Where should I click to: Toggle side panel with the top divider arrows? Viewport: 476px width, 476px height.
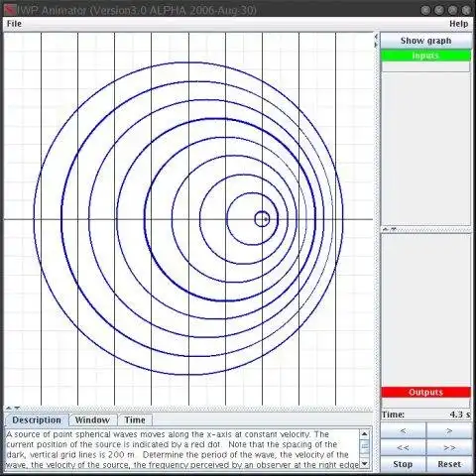[376, 40]
